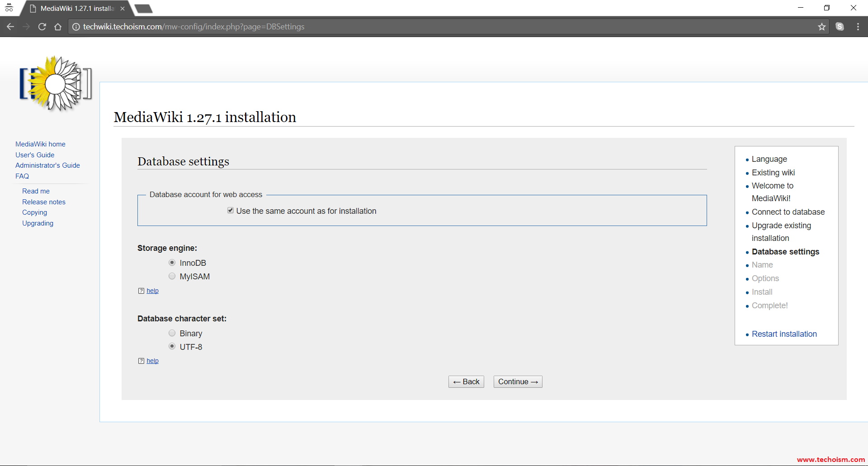
Task: Click the Continue button
Action: pyautogui.click(x=518, y=382)
